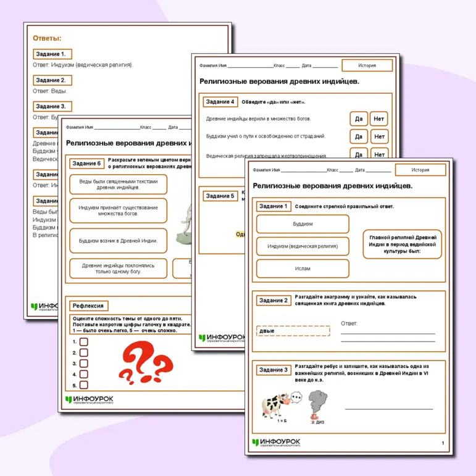Click the 'Разгадайте ребус' instruction text
Screen dimensions: 476x476
(362, 373)
